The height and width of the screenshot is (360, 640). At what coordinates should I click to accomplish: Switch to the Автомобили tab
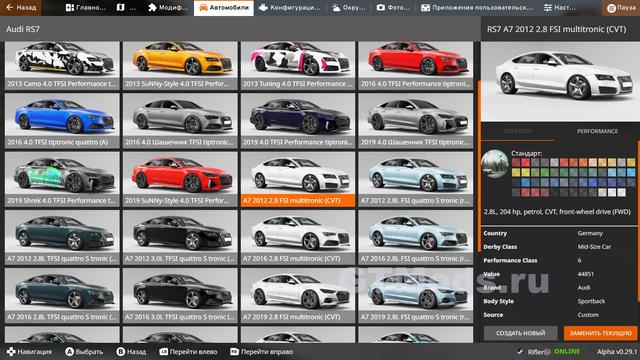224,8
